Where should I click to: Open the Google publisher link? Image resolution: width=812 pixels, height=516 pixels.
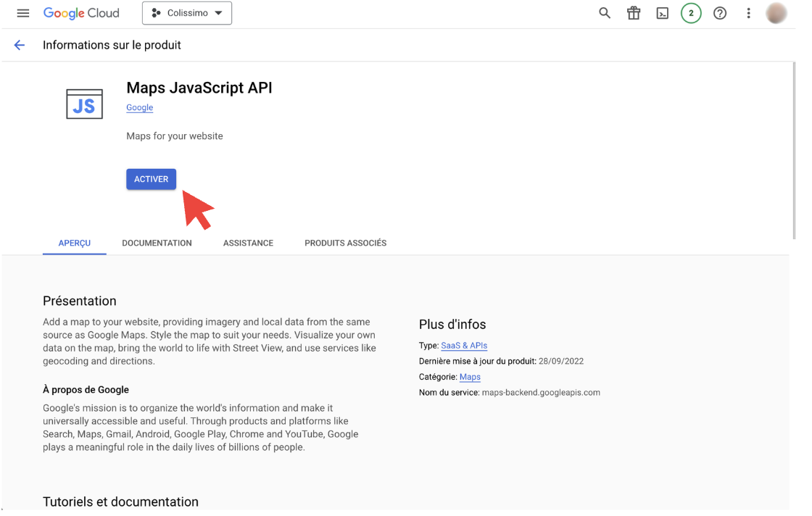[x=140, y=108]
